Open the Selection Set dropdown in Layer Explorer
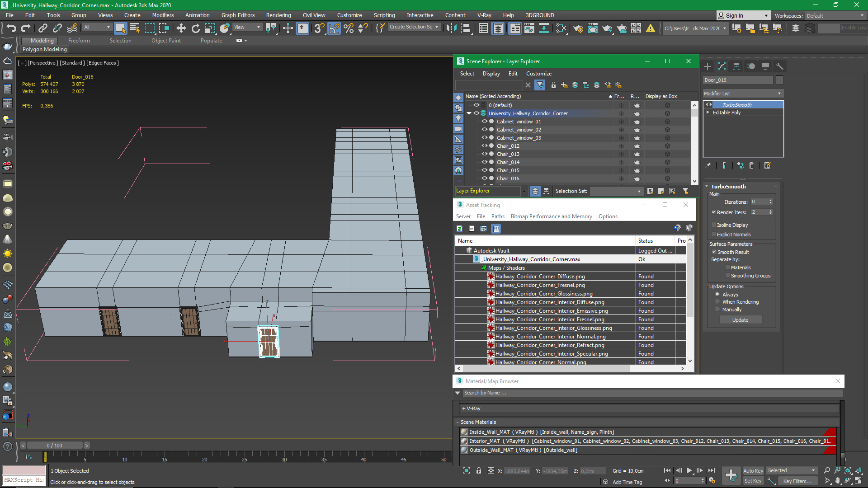 (x=616, y=192)
